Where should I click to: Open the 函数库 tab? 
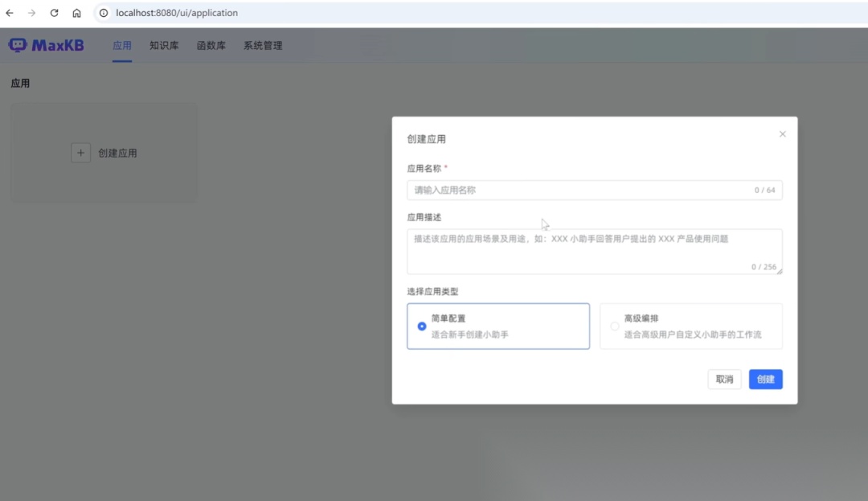point(211,46)
